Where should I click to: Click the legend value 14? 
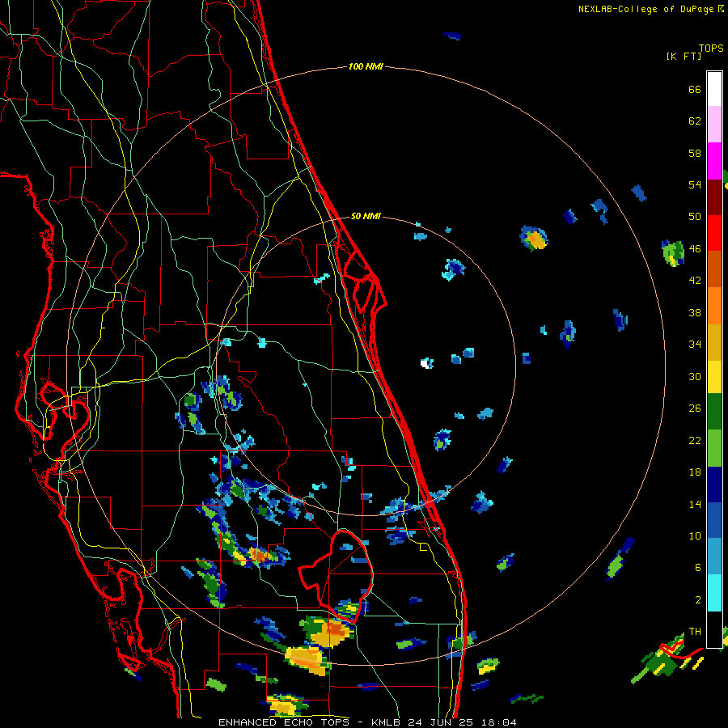pos(695,504)
